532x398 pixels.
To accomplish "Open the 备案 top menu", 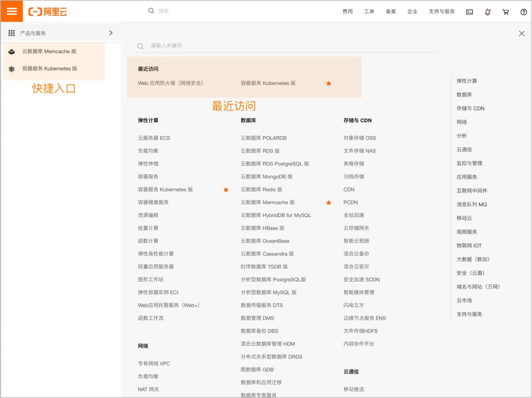I will 391,11.
